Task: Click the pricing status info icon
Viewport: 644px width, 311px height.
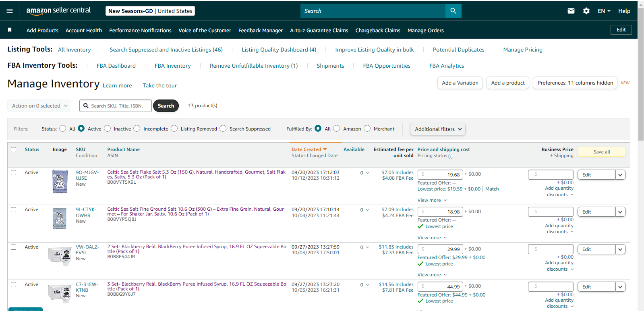Action: point(451,156)
